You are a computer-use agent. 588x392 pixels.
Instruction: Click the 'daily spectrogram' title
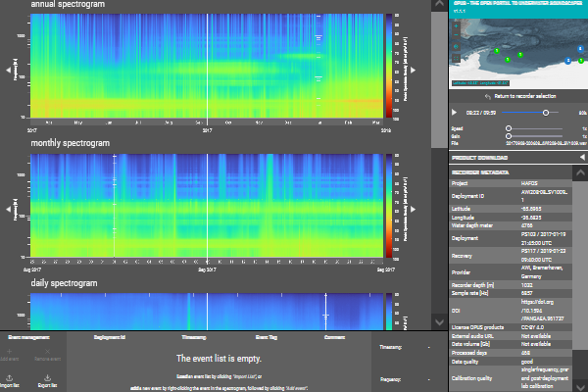click(x=64, y=283)
